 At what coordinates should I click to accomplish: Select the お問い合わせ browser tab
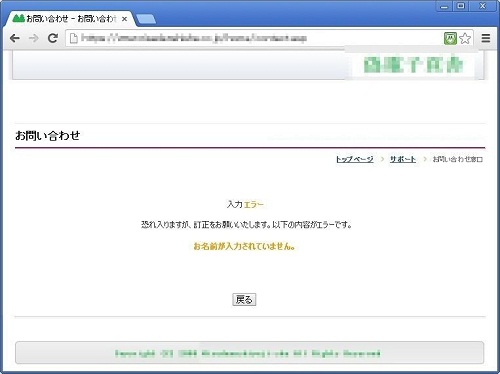[x=69, y=19]
